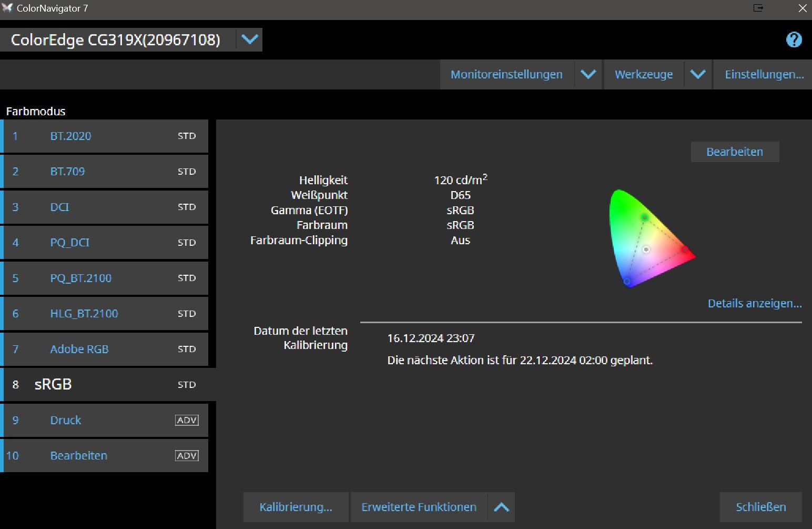The image size is (812, 529).
Task: Close the ColorNavigator 7 window
Action: 803,8
